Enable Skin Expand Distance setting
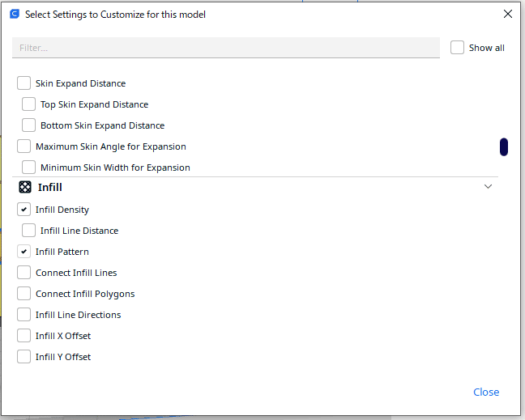Image resolution: width=525 pixels, height=420 pixels. click(x=23, y=83)
